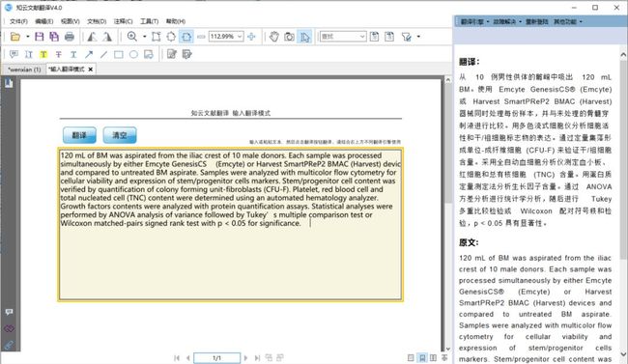Select the strikethrough text tool

click(x=59, y=54)
